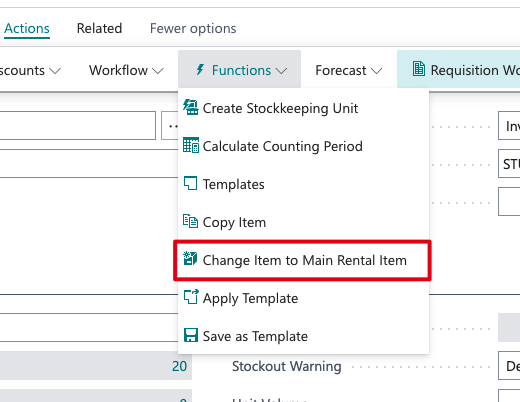The width and height of the screenshot is (520, 402).
Task: Click the Requisition Worksheet document icon
Action: click(x=419, y=69)
